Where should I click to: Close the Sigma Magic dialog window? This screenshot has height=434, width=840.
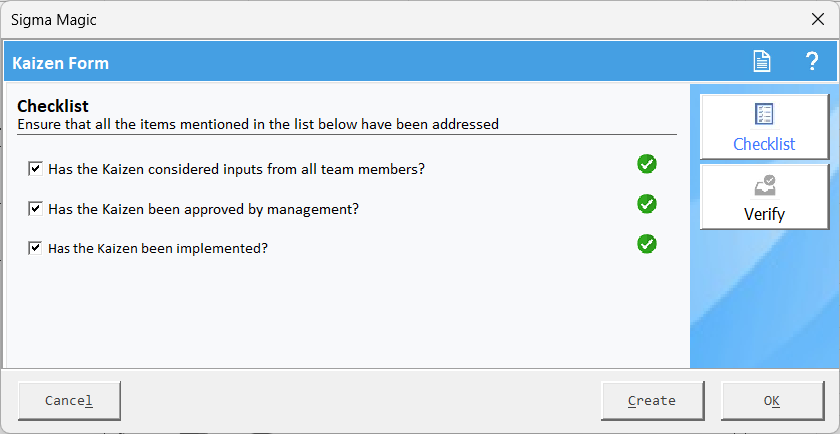coord(817,19)
